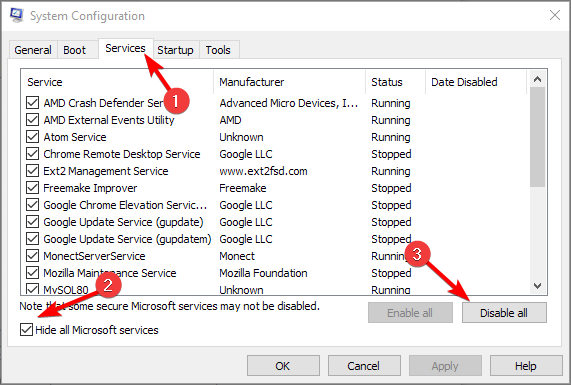Uncheck AMD External Events Utility checkbox
Screen dimensions: 571x385
[32, 120]
